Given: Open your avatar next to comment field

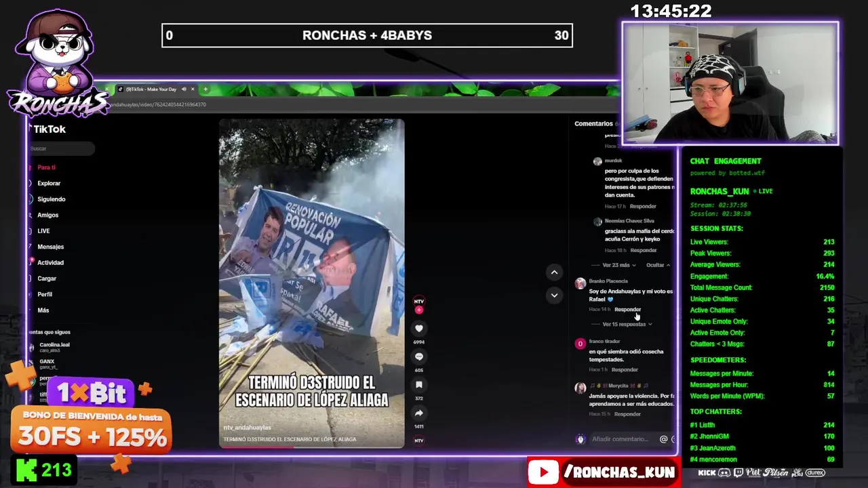Looking at the screenshot, I should pos(580,439).
